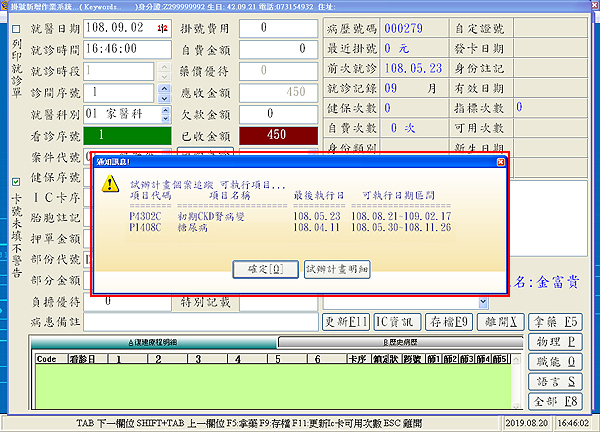Close the 通知訊息 dialog with X
The height and width of the screenshot is (432, 600).
[500, 161]
